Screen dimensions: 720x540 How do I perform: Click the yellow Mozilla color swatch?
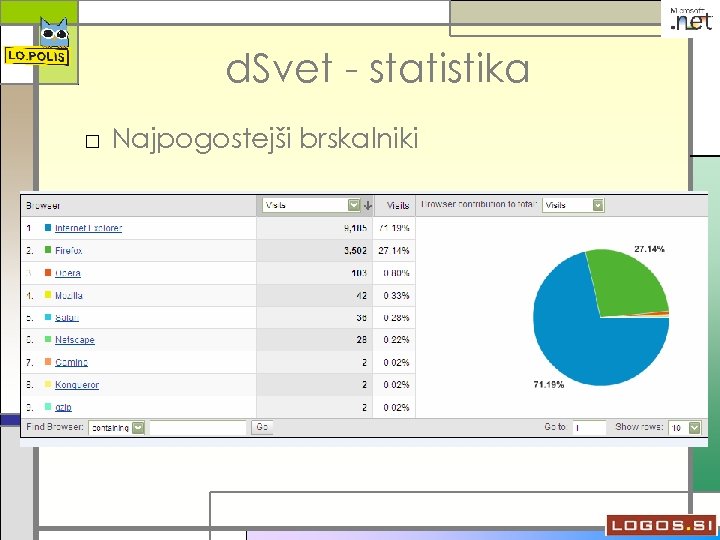pos(48,295)
